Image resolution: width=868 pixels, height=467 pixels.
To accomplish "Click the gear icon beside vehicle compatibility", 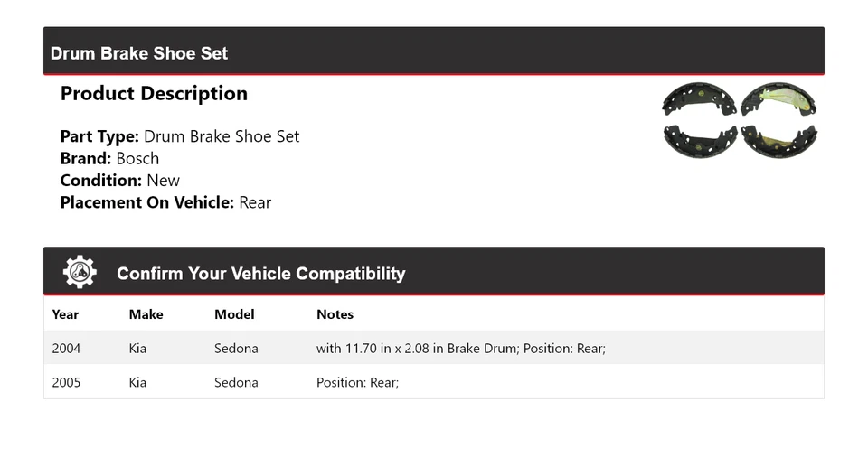I will coord(80,272).
